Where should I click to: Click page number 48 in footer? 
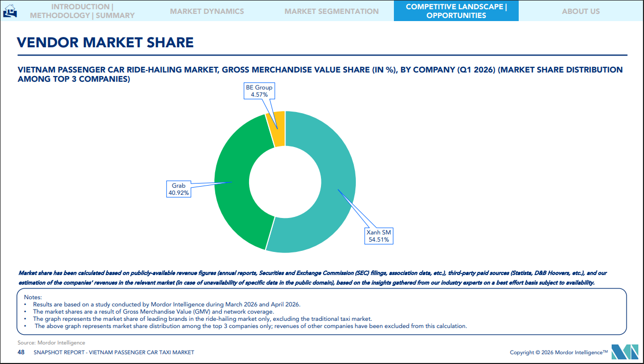click(x=21, y=352)
